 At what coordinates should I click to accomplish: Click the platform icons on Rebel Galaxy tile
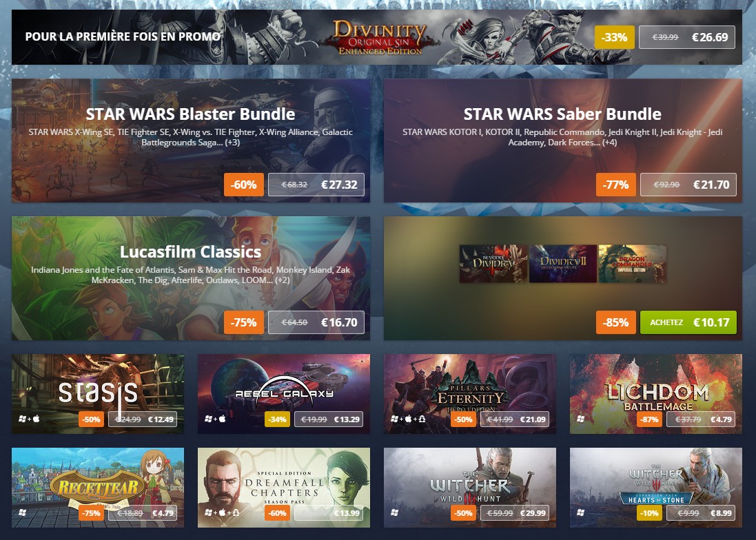(x=215, y=419)
